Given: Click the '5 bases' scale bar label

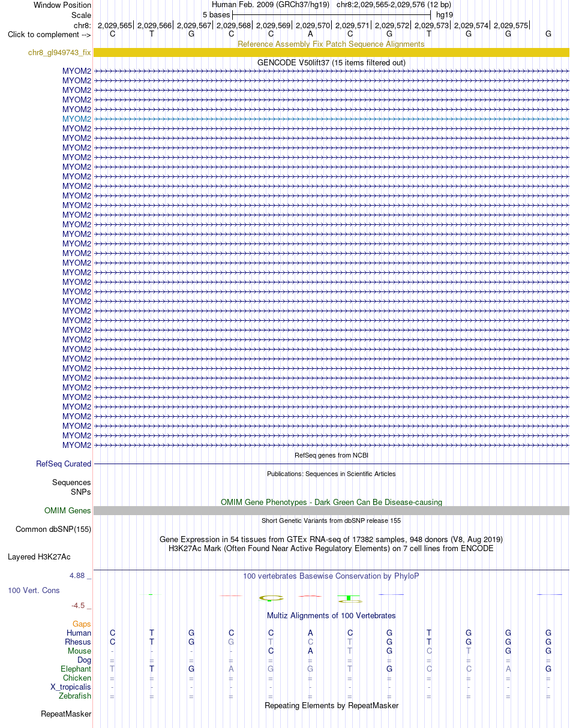Looking at the screenshot, I should tap(216, 14).
